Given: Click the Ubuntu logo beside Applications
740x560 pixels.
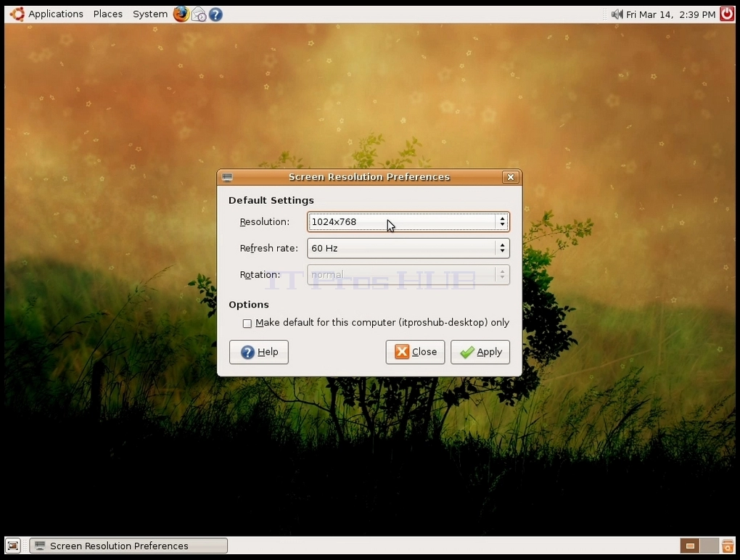Looking at the screenshot, I should (x=17, y=15).
